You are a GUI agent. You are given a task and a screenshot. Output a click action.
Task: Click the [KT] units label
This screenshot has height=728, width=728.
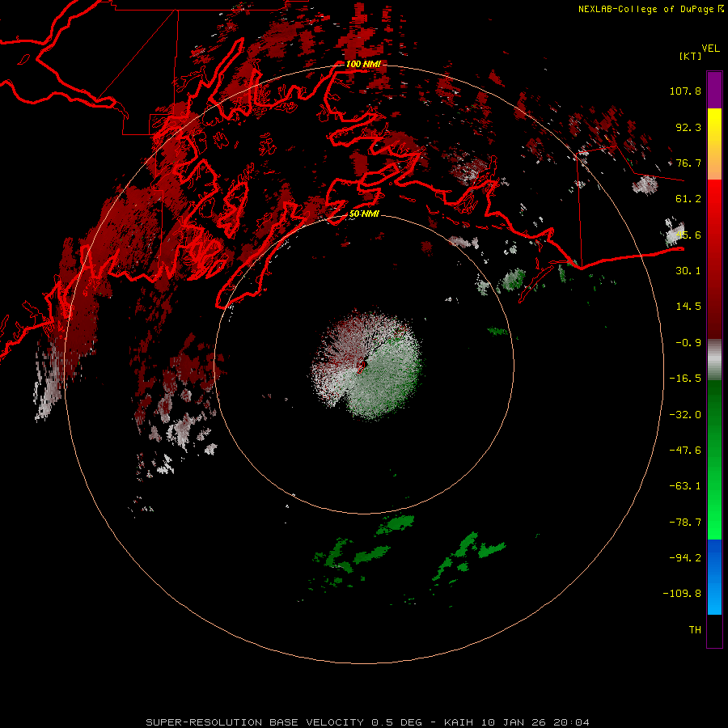pyautogui.click(x=691, y=56)
